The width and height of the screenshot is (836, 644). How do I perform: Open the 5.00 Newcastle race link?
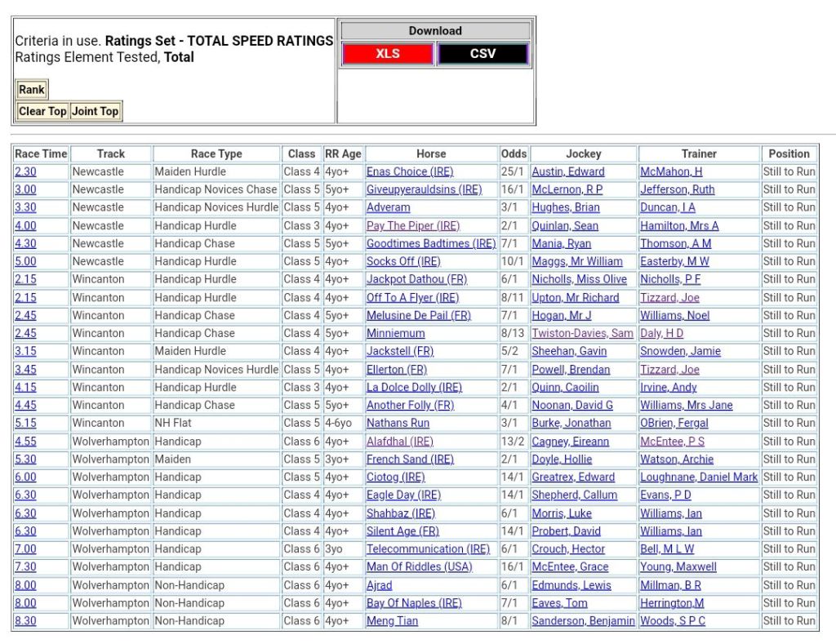(25, 261)
